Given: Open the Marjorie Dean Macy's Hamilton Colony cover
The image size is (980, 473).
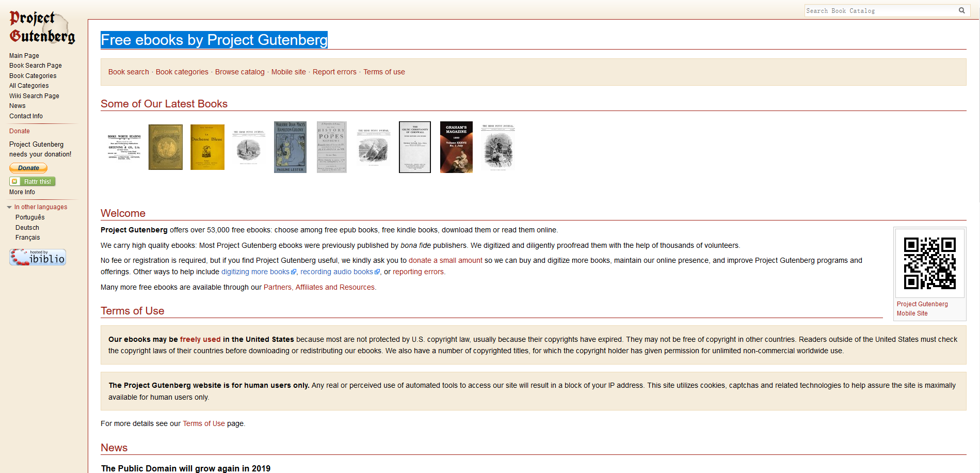Looking at the screenshot, I should click(290, 147).
